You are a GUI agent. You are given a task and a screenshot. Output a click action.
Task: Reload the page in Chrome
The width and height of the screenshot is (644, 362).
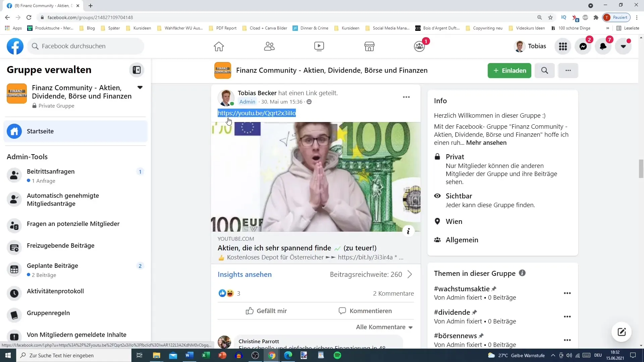click(x=29, y=17)
